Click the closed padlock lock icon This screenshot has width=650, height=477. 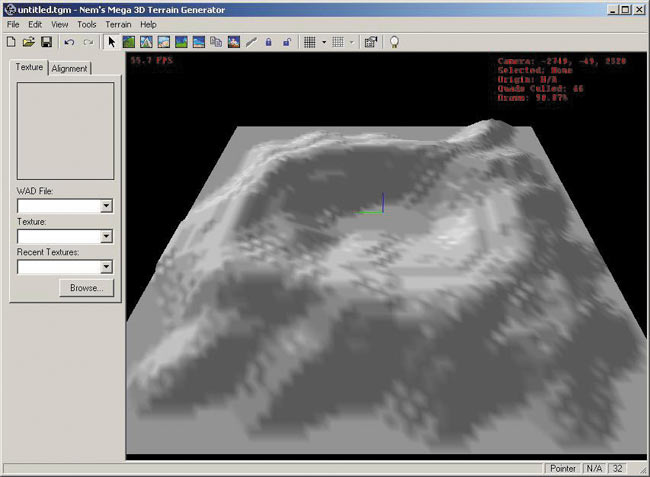(269, 42)
